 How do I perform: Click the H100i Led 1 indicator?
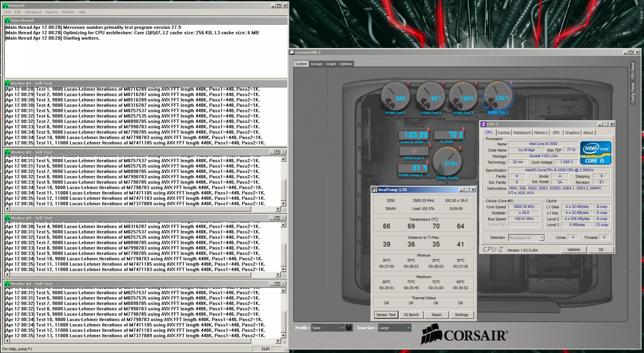coord(414,151)
